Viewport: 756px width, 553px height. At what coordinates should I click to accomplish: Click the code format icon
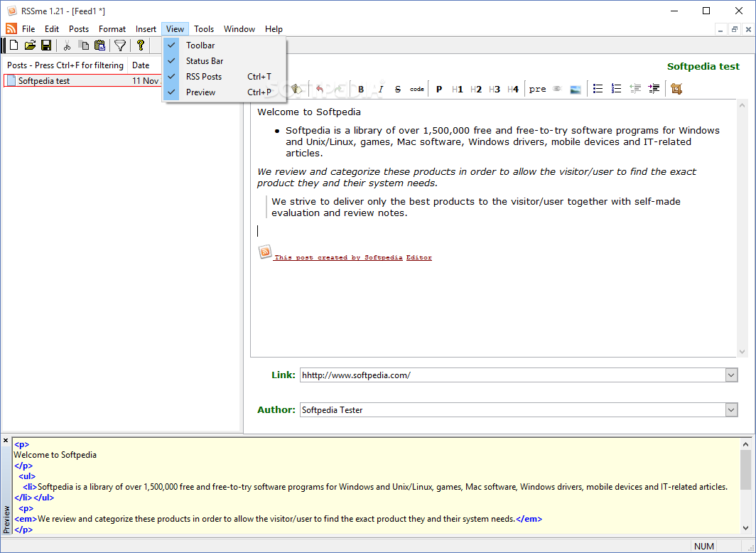417,89
